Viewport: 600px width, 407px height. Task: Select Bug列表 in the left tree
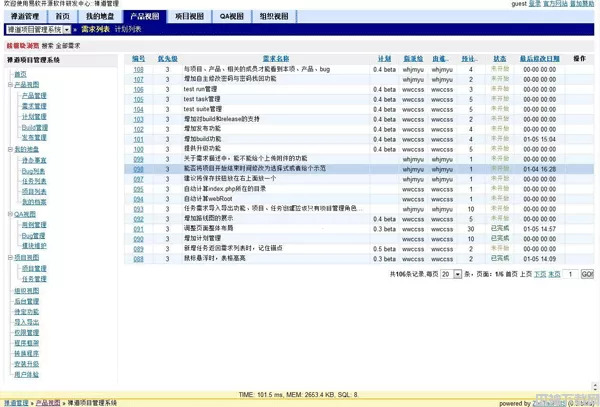click(33, 170)
